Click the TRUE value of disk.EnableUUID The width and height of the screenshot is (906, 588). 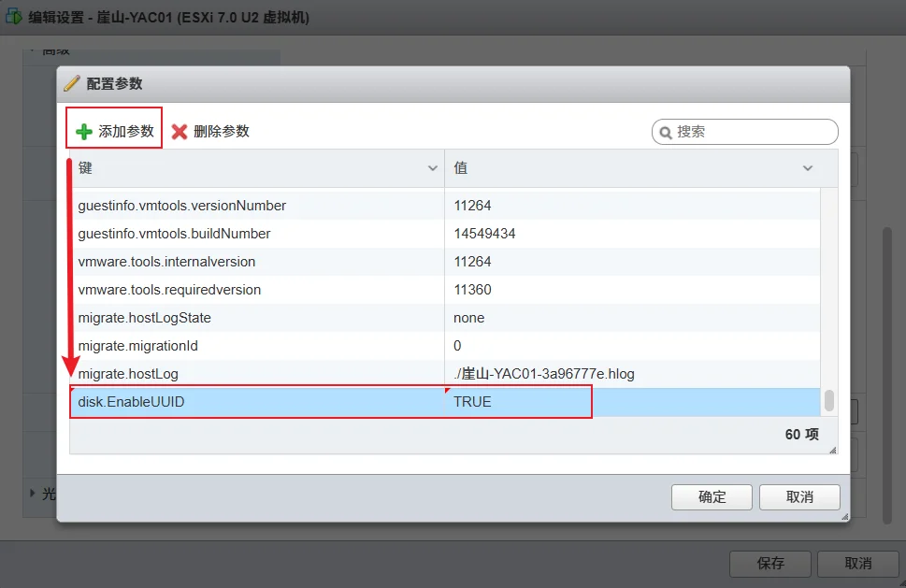[x=472, y=402]
